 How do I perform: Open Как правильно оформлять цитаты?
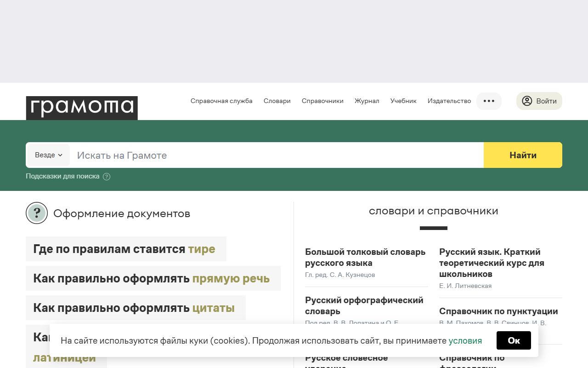[136, 308]
